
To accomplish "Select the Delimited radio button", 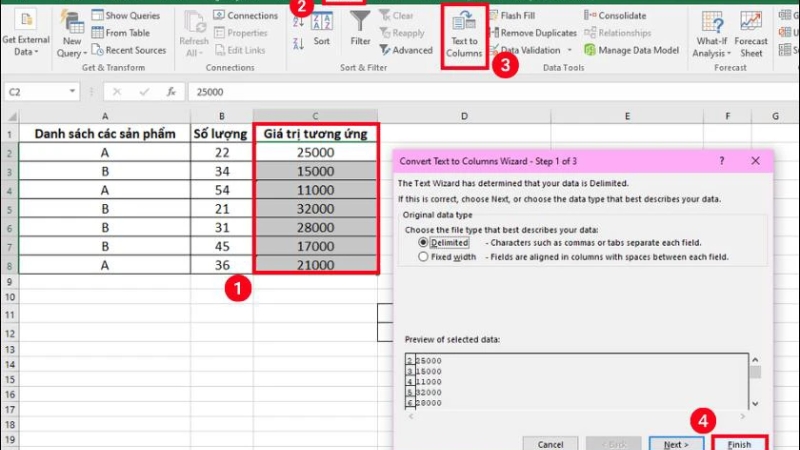I will [424, 243].
